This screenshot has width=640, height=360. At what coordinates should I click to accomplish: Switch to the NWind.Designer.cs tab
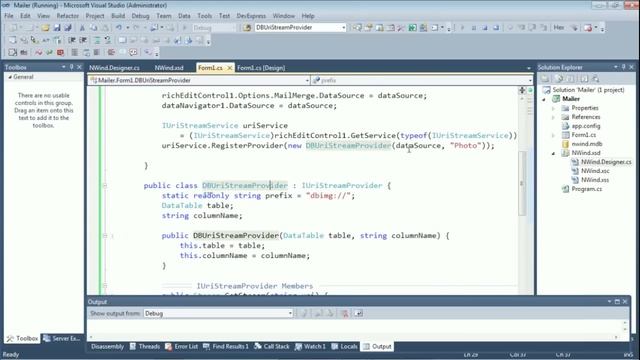(x=114, y=68)
